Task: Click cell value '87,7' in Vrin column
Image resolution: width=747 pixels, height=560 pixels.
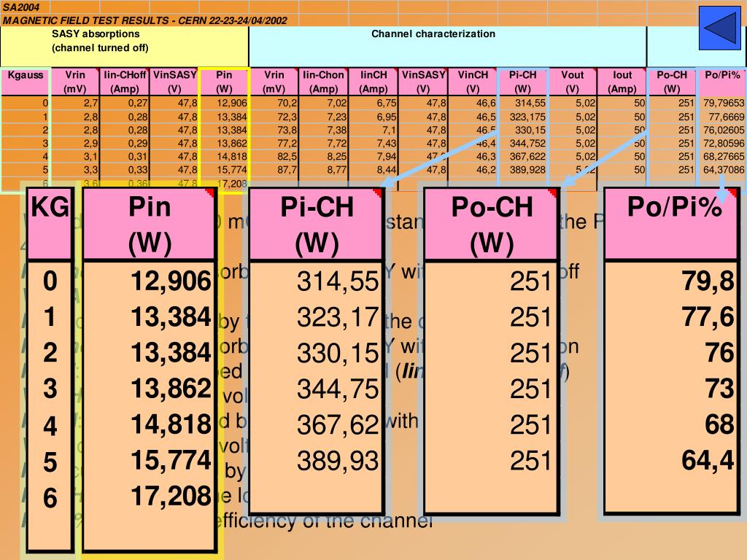Action: tap(287, 169)
